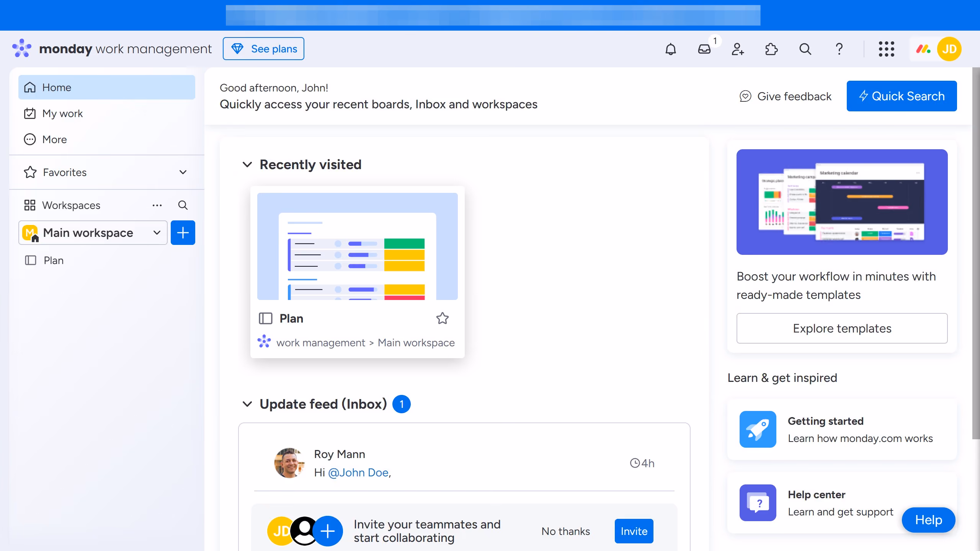This screenshot has width=980, height=551.
Task: Open Favorites in sidebar
Action: [x=107, y=172]
